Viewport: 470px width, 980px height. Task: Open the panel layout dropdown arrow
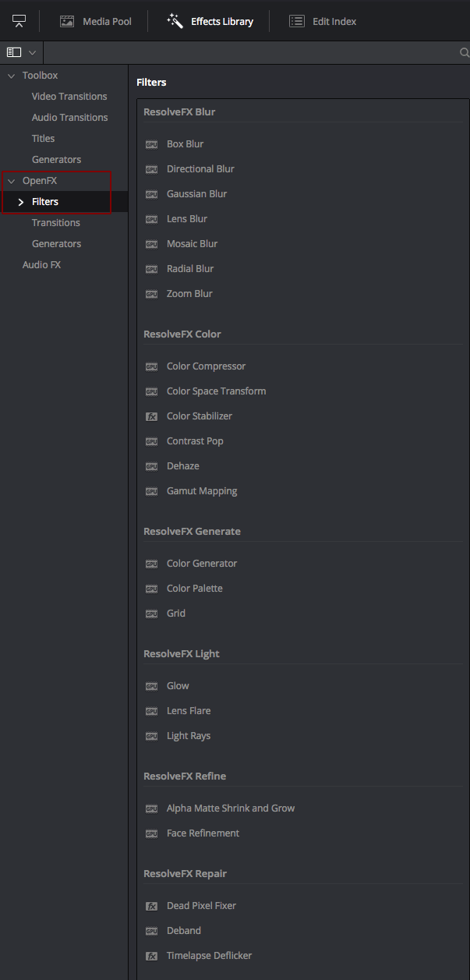click(32, 52)
